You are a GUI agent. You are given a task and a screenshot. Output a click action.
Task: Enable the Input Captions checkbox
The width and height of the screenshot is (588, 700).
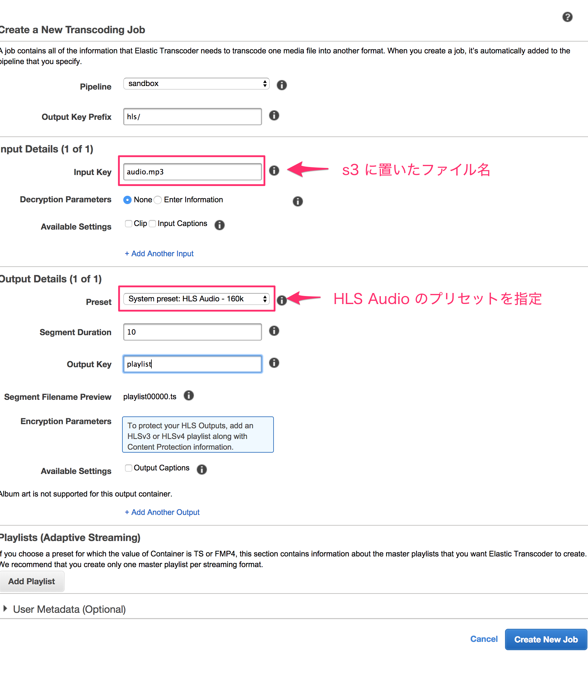tap(152, 224)
